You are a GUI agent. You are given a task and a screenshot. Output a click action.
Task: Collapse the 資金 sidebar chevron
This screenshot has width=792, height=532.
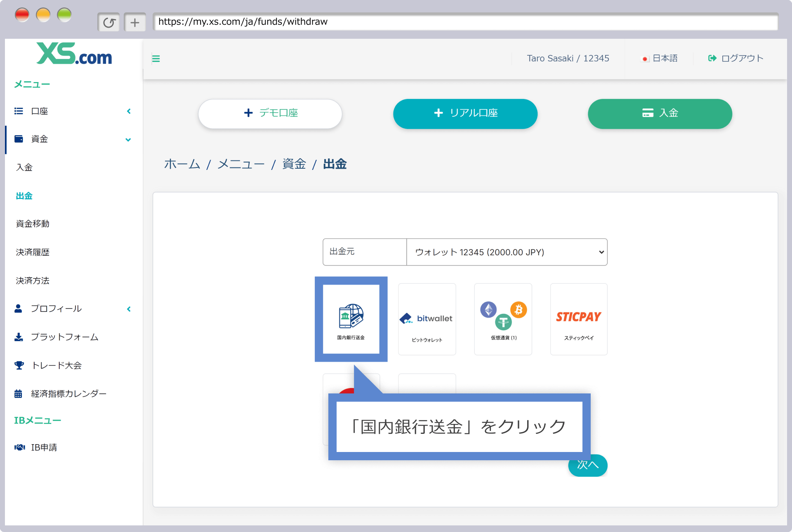pos(128,140)
